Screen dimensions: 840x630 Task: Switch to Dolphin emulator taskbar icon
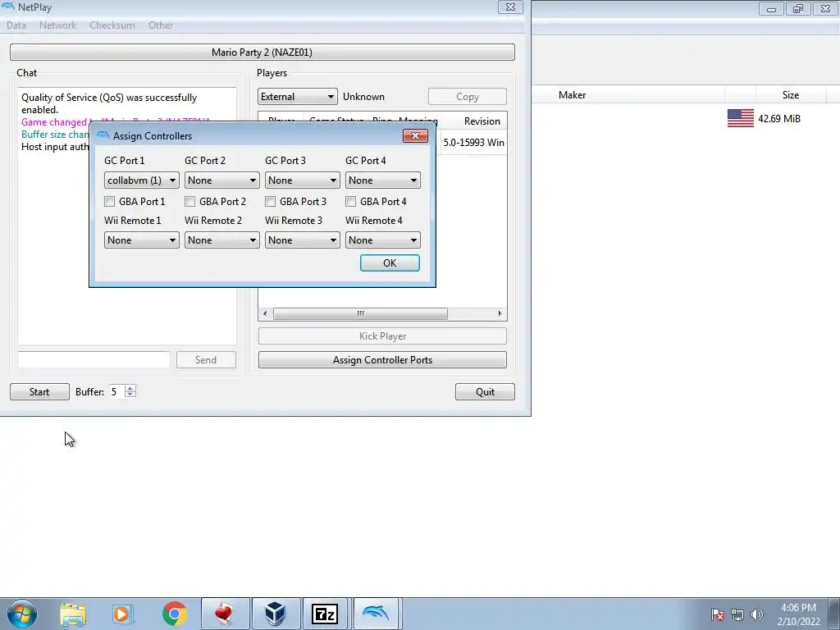[x=376, y=614]
